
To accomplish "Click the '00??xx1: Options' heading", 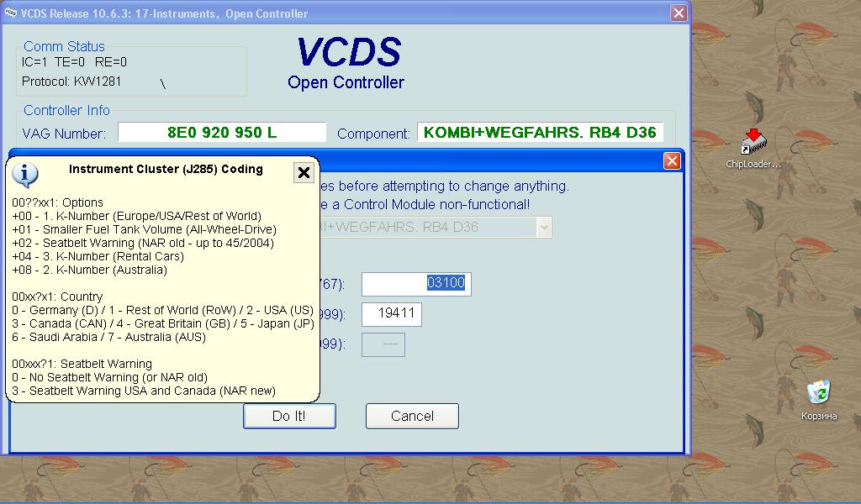I will [57, 202].
